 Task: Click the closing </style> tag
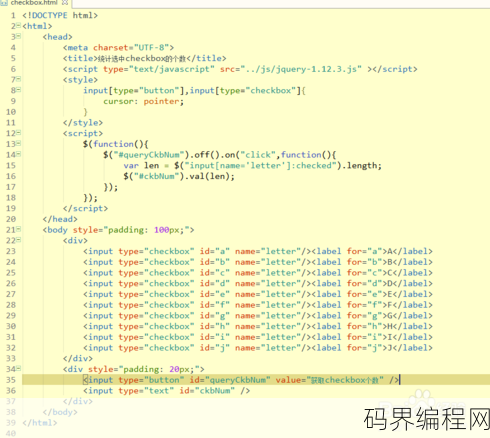83,123
